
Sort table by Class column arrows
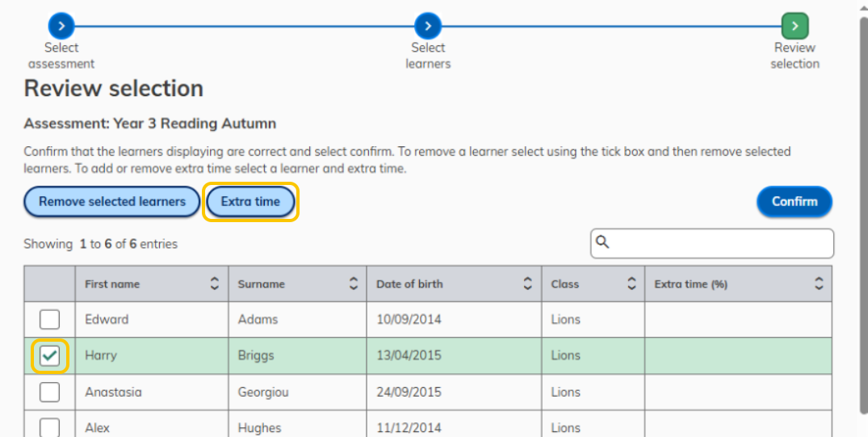631,284
